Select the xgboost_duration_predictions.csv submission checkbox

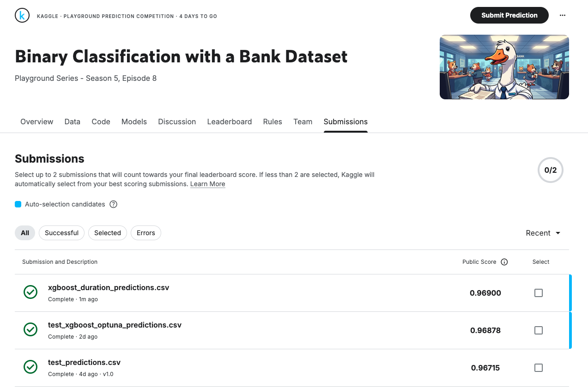click(x=539, y=293)
